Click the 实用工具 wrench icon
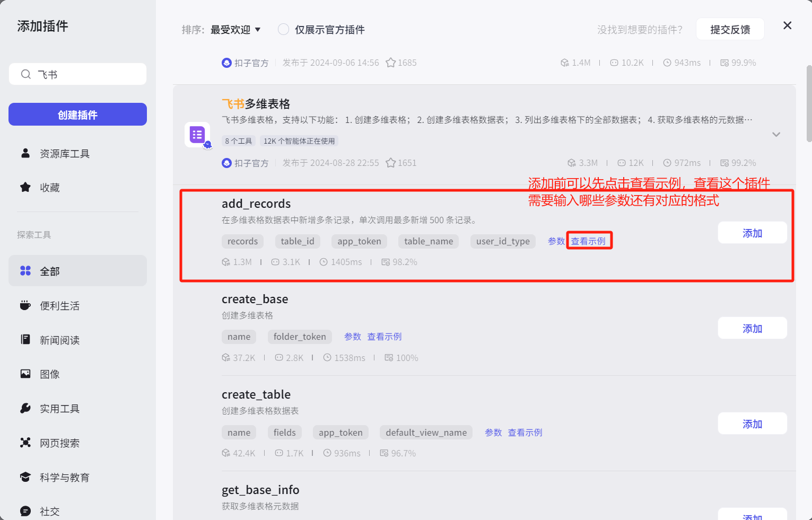 [25, 408]
